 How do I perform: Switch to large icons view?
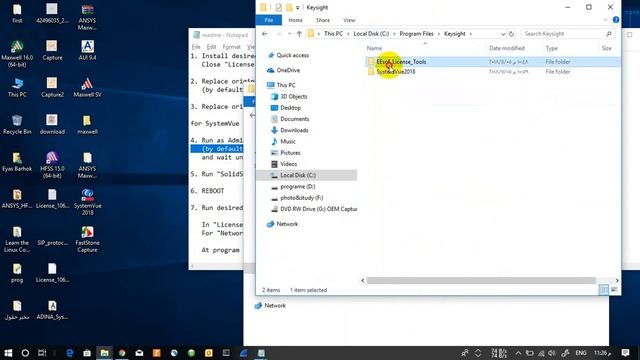614,290
